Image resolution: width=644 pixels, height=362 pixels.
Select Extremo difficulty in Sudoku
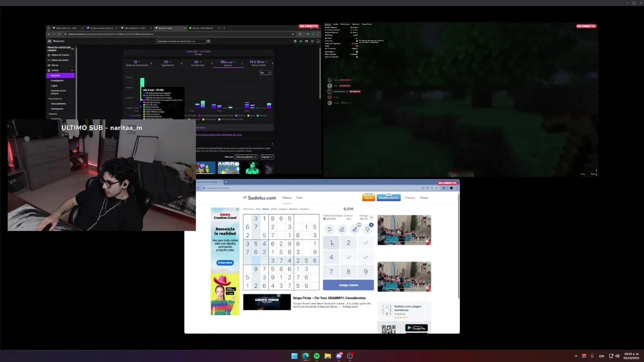click(304, 209)
